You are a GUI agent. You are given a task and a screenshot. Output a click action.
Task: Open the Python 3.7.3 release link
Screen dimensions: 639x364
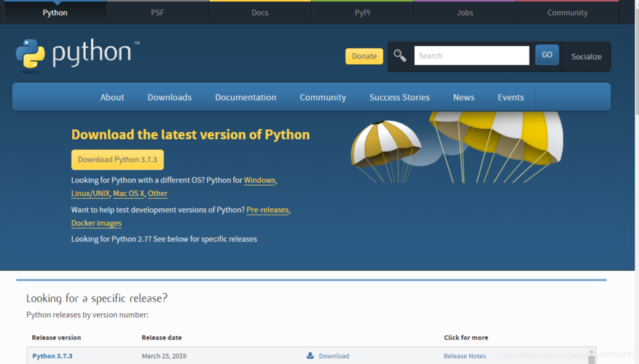[52, 356]
